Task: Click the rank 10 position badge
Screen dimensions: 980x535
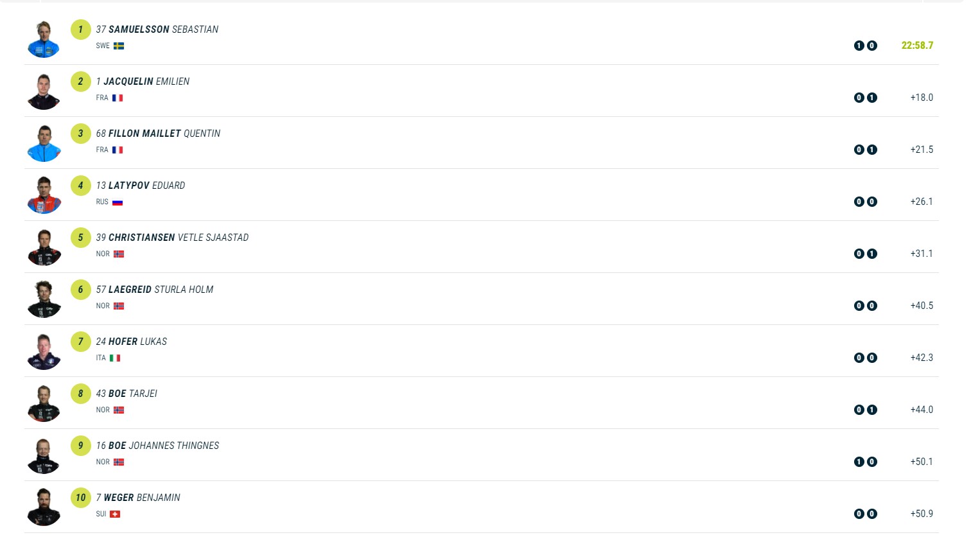Action: tap(80, 498)
